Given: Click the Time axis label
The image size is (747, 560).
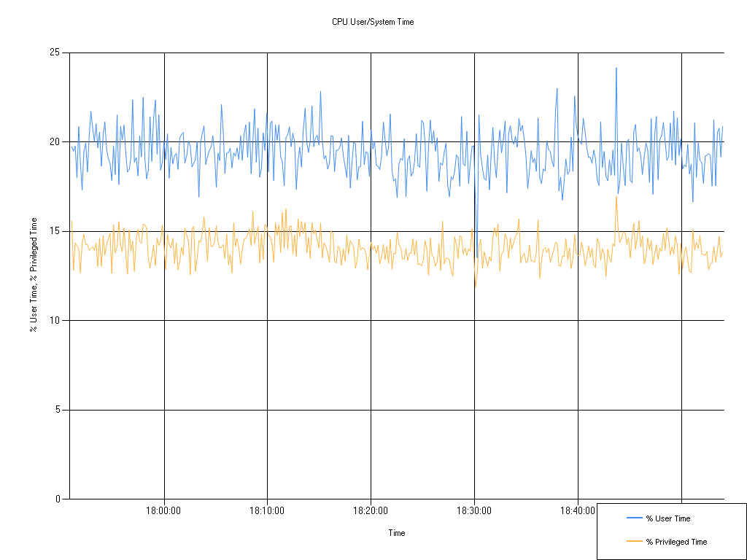Looking at the screenshot, I should (396, 533).
